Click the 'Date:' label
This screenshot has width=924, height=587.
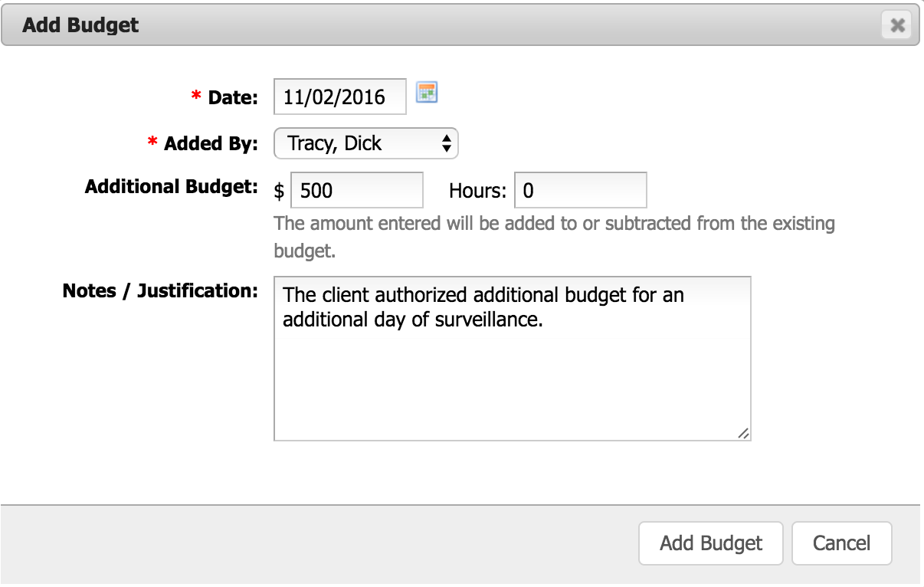233,97
